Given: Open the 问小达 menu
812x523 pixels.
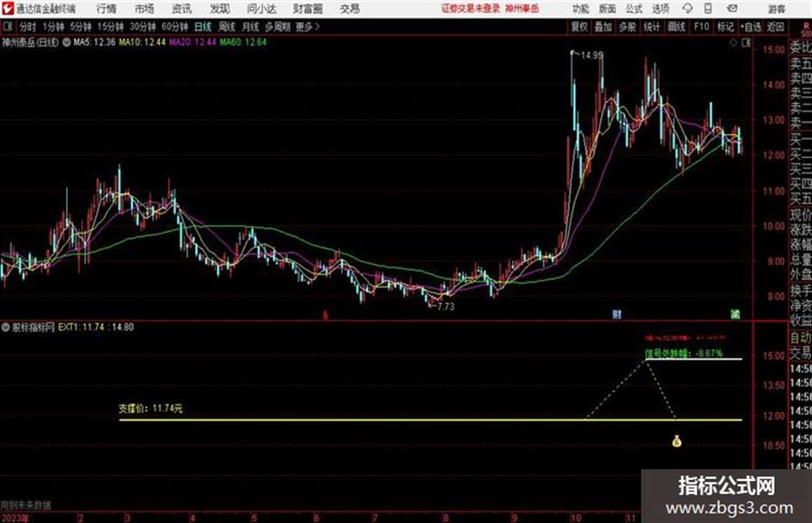Looking at the screenshot, I should tap(261, 9).
